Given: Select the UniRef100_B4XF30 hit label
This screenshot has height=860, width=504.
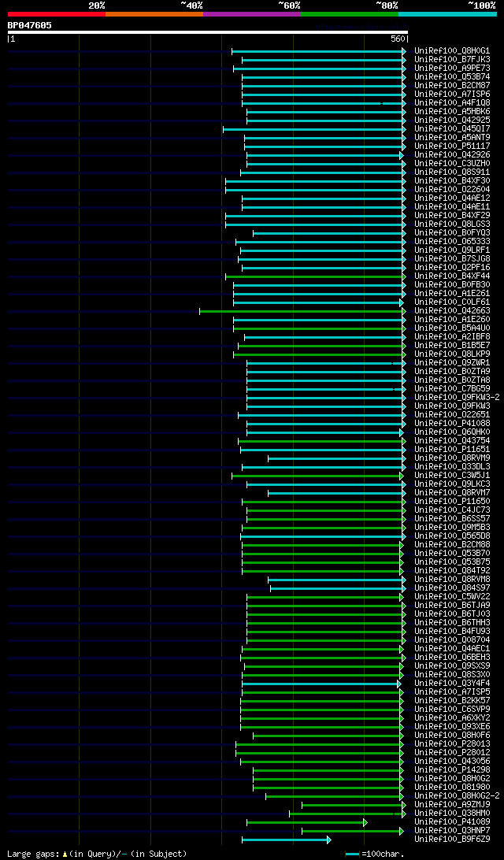Looking at the screenshot, I should 453,181.
